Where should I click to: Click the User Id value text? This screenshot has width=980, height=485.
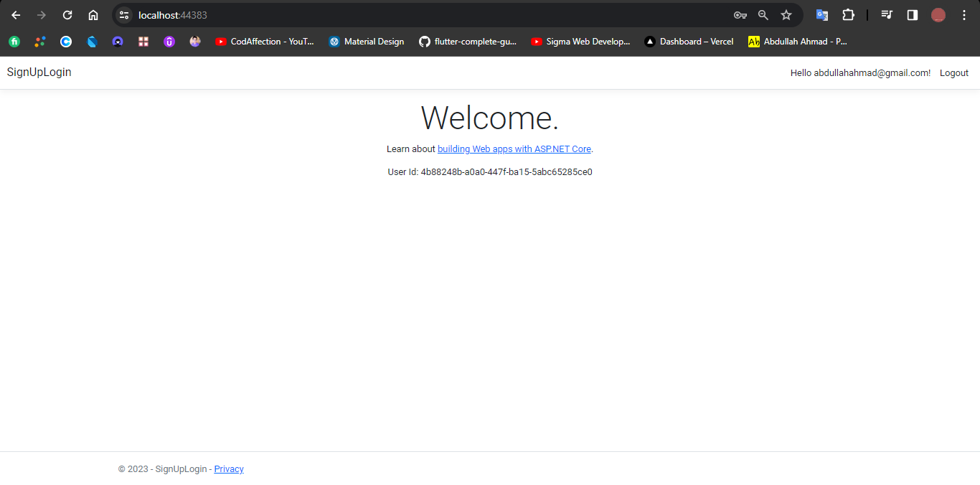pyautogui.click(x=507, y=172)
